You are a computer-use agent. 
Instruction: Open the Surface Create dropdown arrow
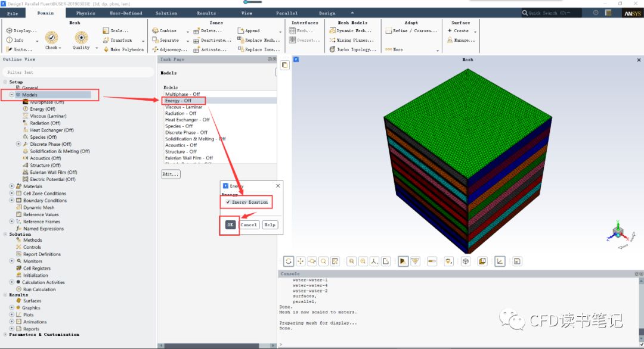click(475, 31)
